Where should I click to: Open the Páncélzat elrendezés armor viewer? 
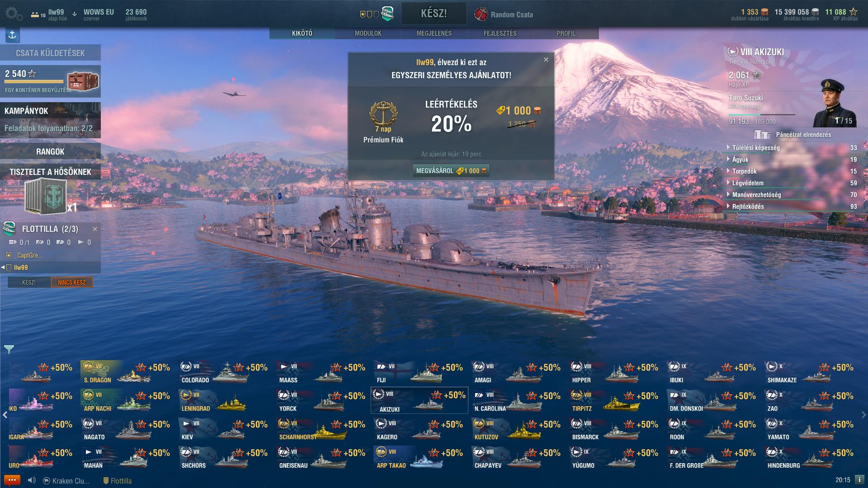point(792,135)
